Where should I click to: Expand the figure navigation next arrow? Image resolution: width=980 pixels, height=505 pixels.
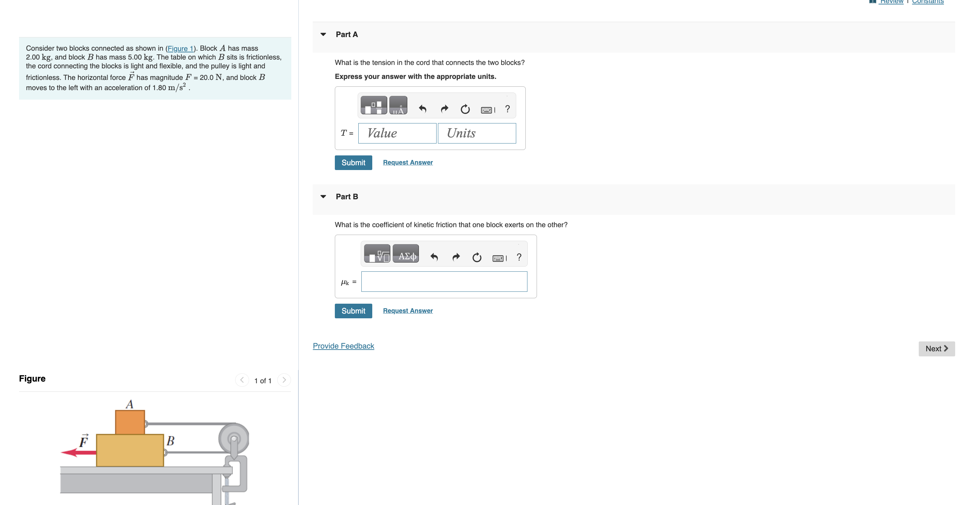(x=284, y=380)
